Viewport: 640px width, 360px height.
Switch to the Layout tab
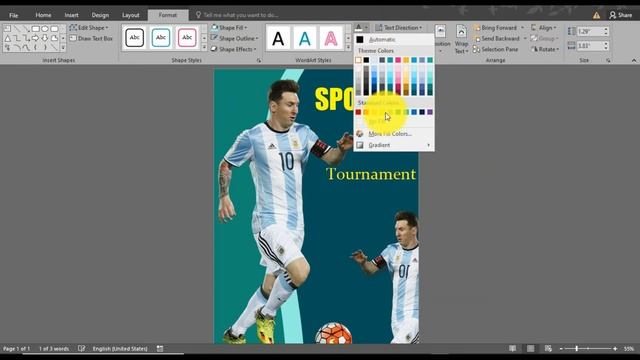131,15
